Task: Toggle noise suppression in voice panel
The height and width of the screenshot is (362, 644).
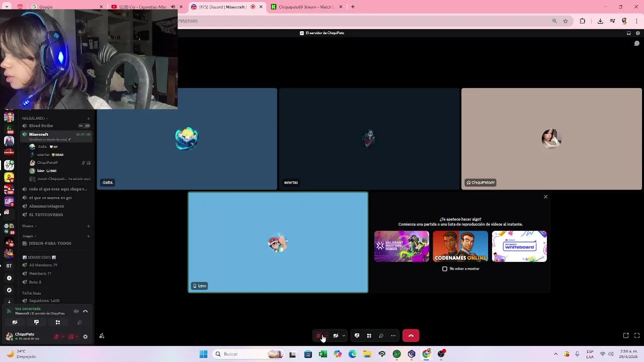Action: [x=76, y=311]
